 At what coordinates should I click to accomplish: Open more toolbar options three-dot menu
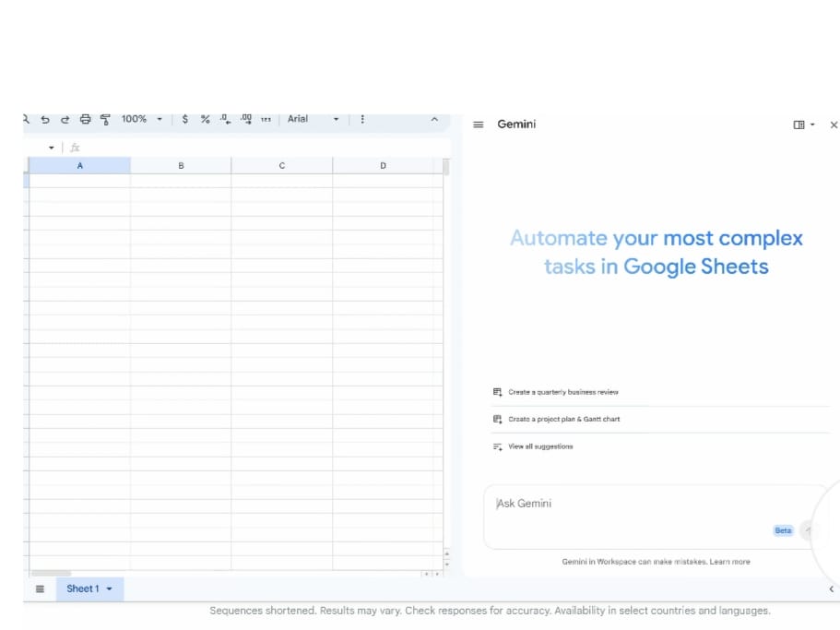point(362,119)
